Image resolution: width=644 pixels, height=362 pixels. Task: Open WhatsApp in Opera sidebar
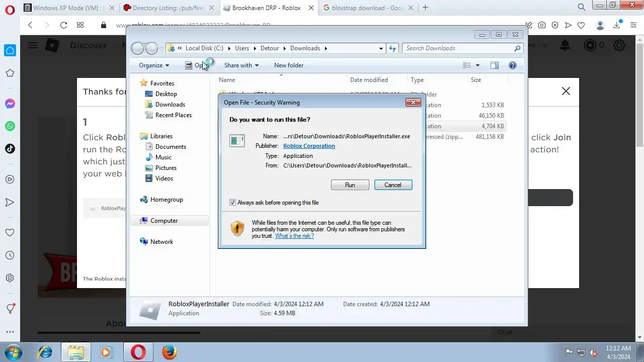[10, 126]
